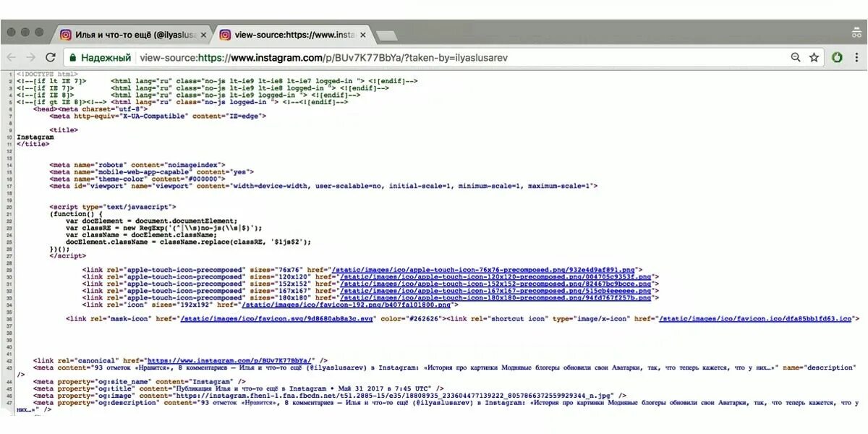Click the Instagram favicon on first tab
Screen dimensions: 868x434
tap(66, 34)
